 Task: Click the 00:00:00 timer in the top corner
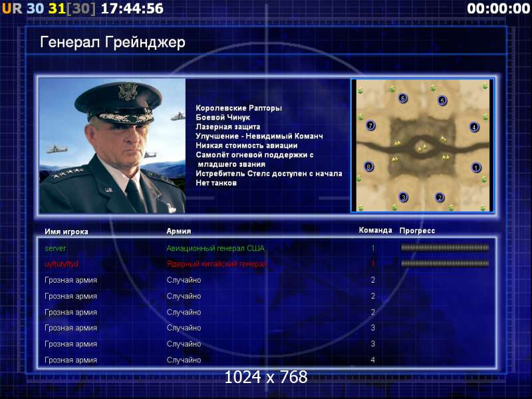click(x=497, y=9)
